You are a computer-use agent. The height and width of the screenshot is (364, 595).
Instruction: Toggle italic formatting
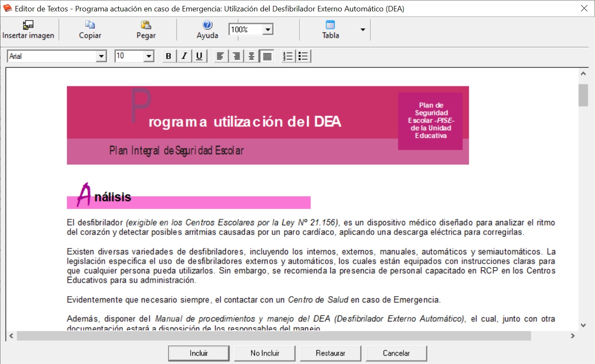(184, 56)
